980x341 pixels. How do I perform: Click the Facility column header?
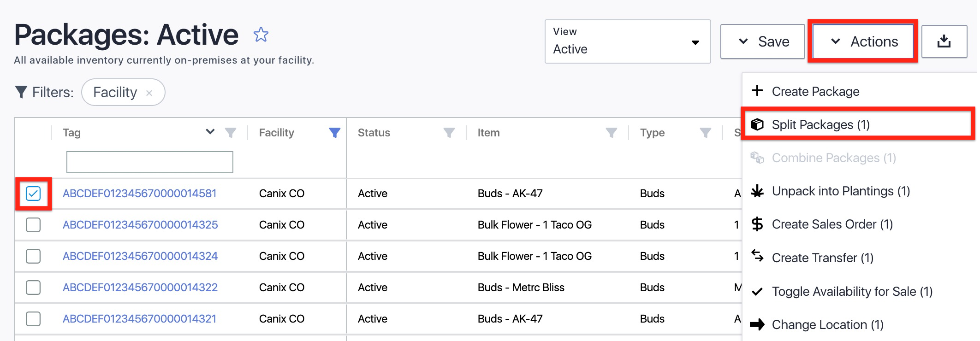[x=277, y=133]
